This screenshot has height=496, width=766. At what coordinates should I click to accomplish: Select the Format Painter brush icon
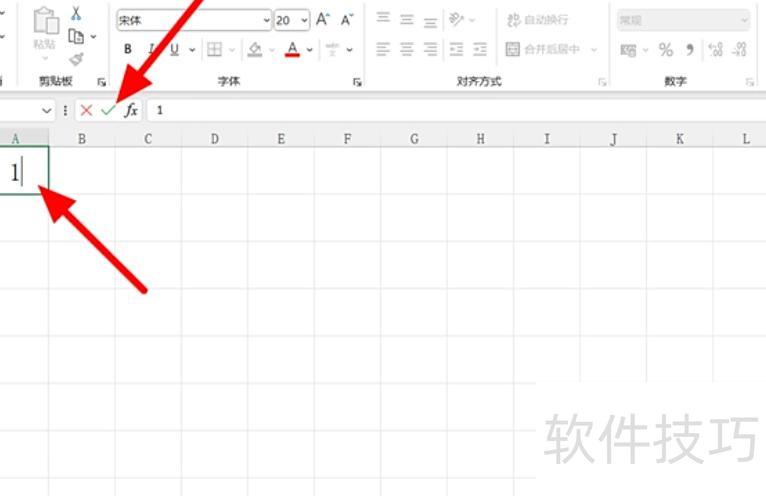pos(76,59)
